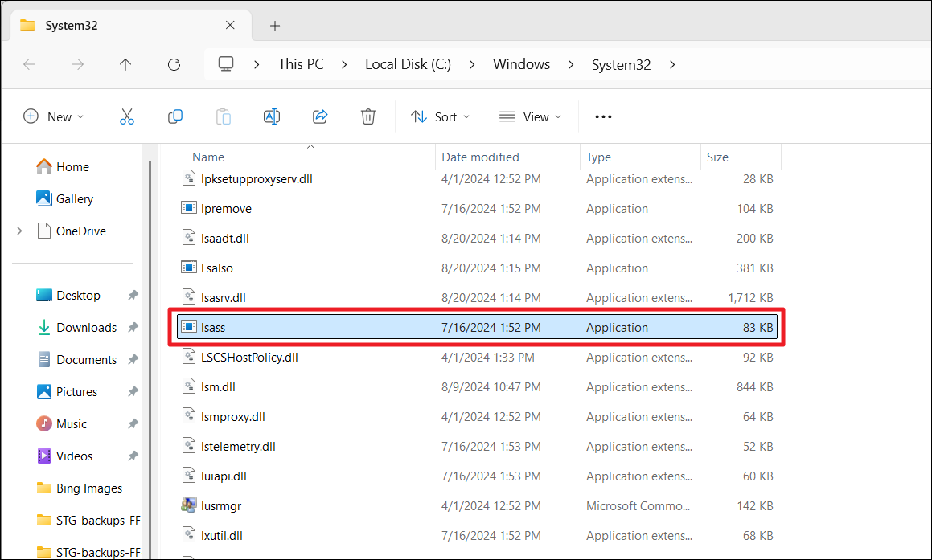The image size is (932, 560).
Task: Expand the OneDrive tree node
Action: (x=19, y=231)
